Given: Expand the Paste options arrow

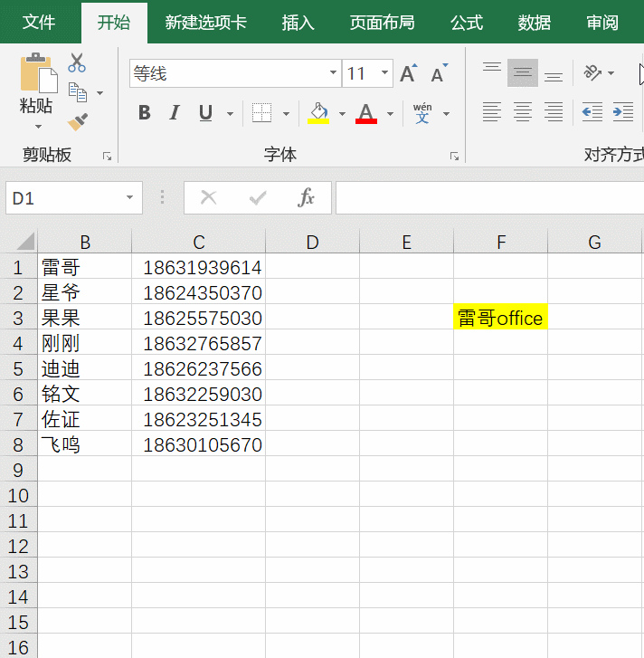Looking at the screenshot, I should coord(38,127).
